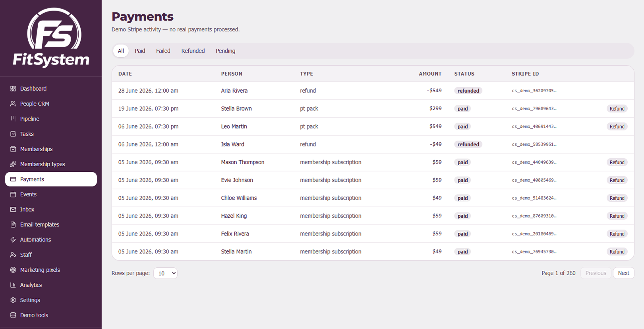Click Isla Ward's name
644x329 pixels.
pos(232,144)
